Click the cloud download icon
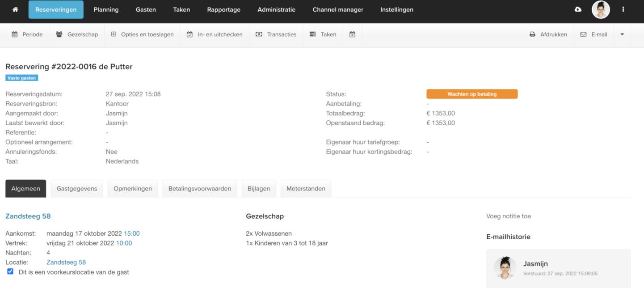The image size is (644, 288). pyautogui.click(x=578, y=9)
